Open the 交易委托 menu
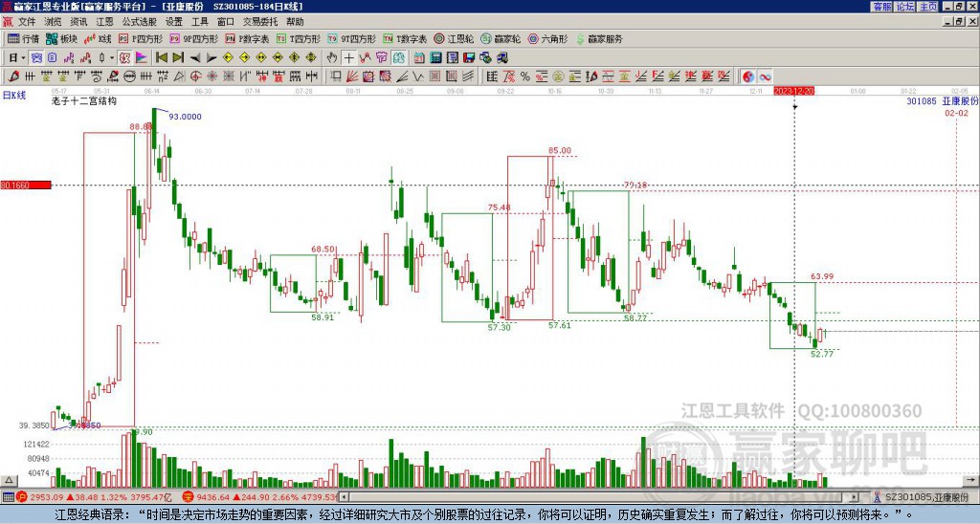Screen dimensions: 980x524 point(260,22)
